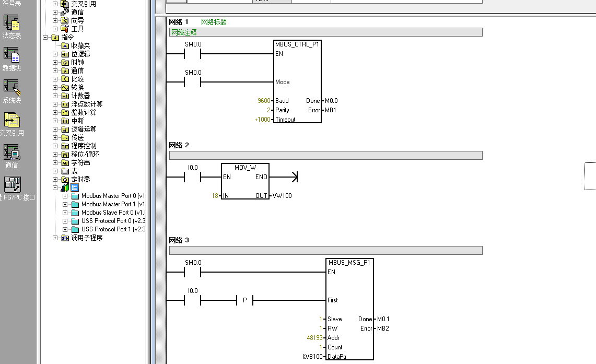Expand the 定时器 timer node
The width and height of the screenshot is (596, 364).
tap(55, 179)
